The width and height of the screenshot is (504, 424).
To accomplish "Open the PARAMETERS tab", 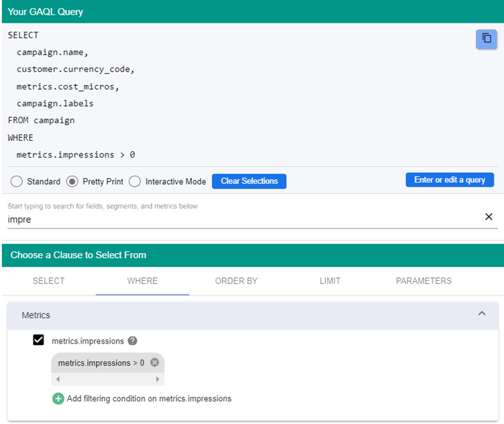I will (424, 281).
